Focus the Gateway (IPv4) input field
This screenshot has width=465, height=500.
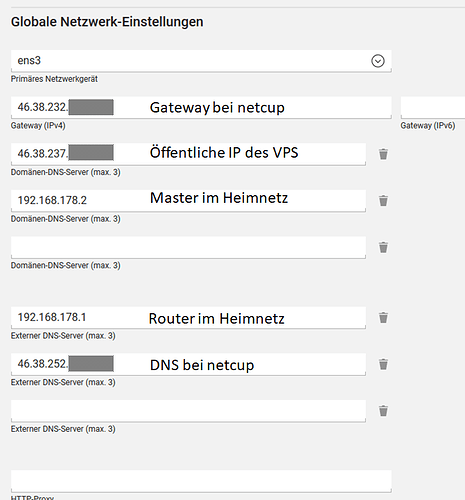click(x=201, y=108)
